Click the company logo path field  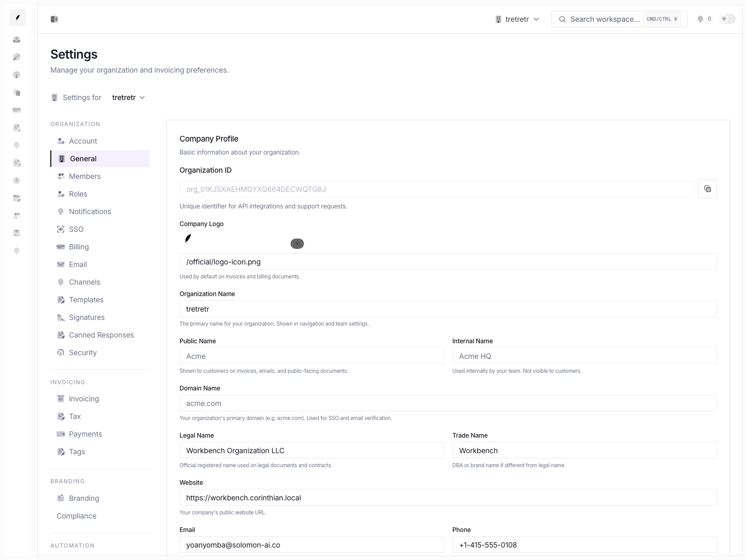coord(448,262)
